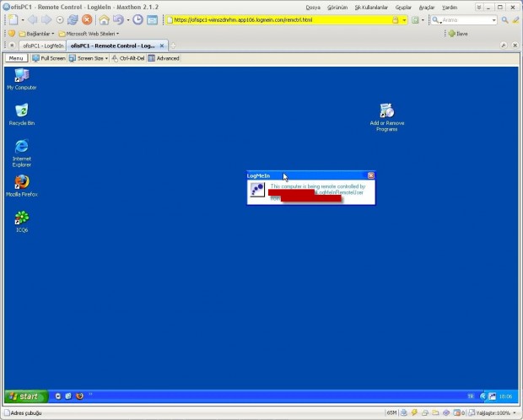Click the wrench icon on tab bar

(504, 46)
